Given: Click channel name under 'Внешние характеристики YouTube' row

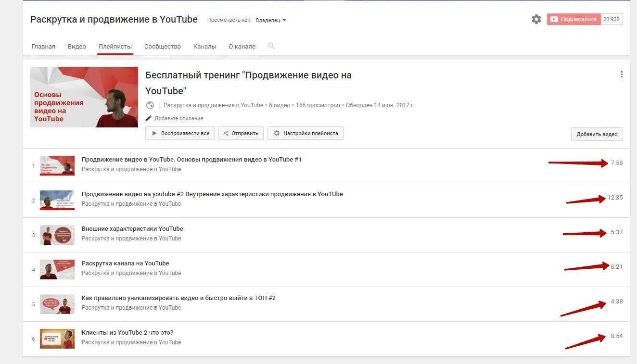Looking at the screenshot, I should click(x=131, y=238).
